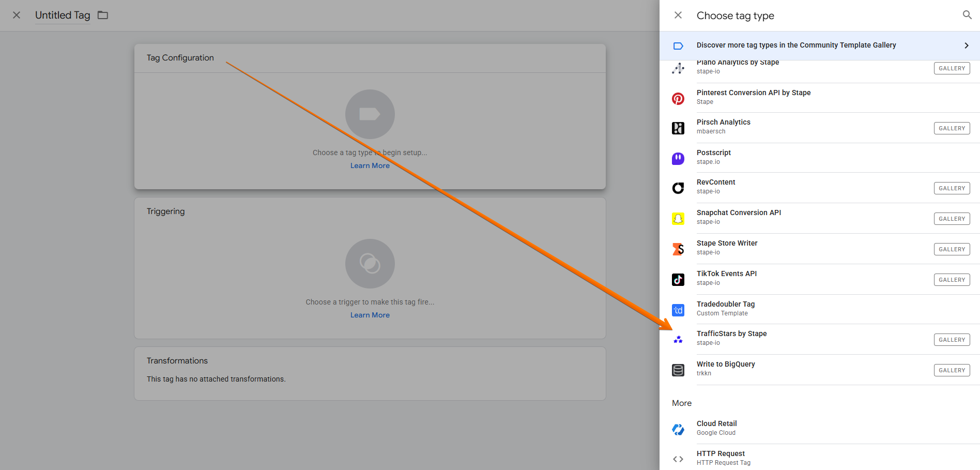Image resolution: width=980 pixels, height=470 pixels.
Task: Select the Piano Analytics icon
Action: (x=678, y=68)
